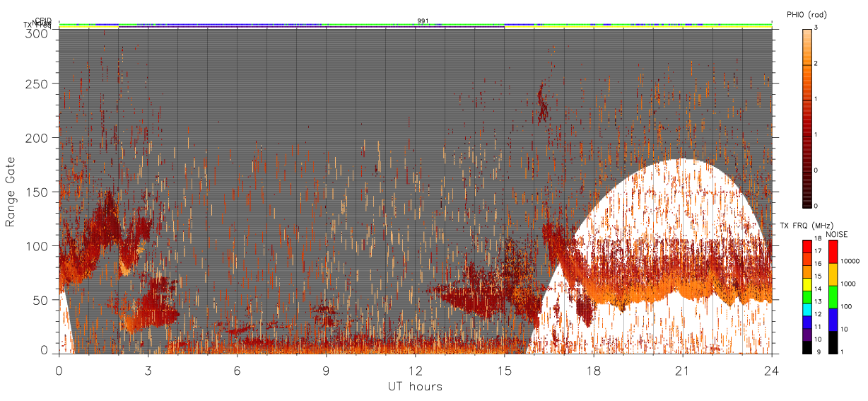Click the '100' label on NOISE legend
Image resolution: width=868 pixels, height=401 pixels.
pyautogui.click(x=846, y=307)
